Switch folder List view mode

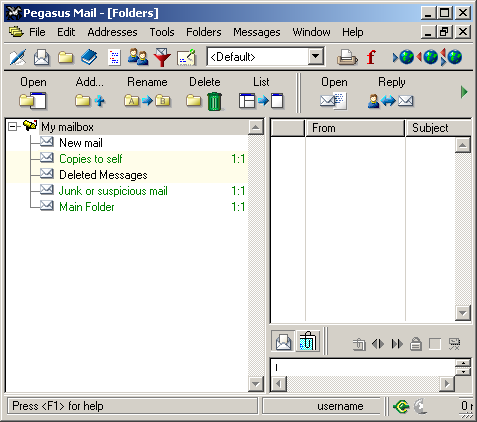coord(261,93)
